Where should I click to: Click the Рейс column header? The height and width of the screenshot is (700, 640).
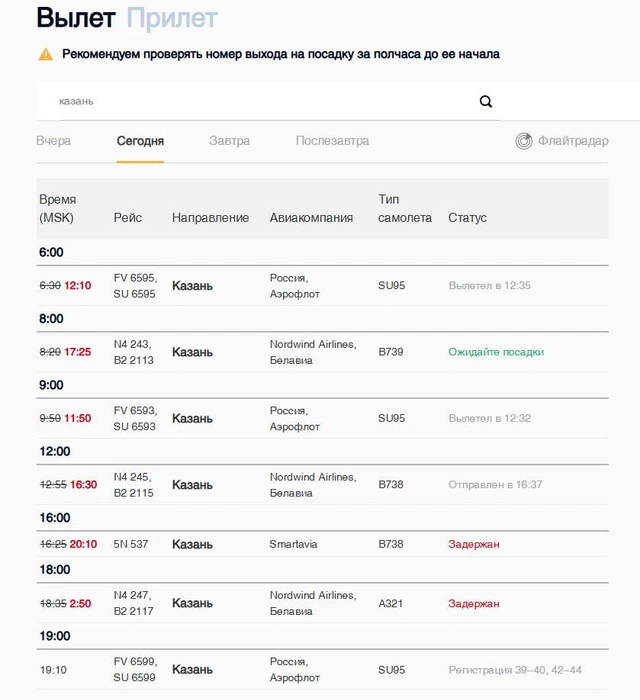pos(128,217)
